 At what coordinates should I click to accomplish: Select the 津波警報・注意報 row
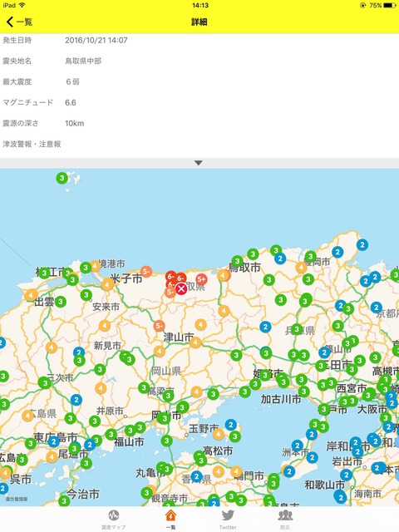pyautogui.click(x=199, y=144)
